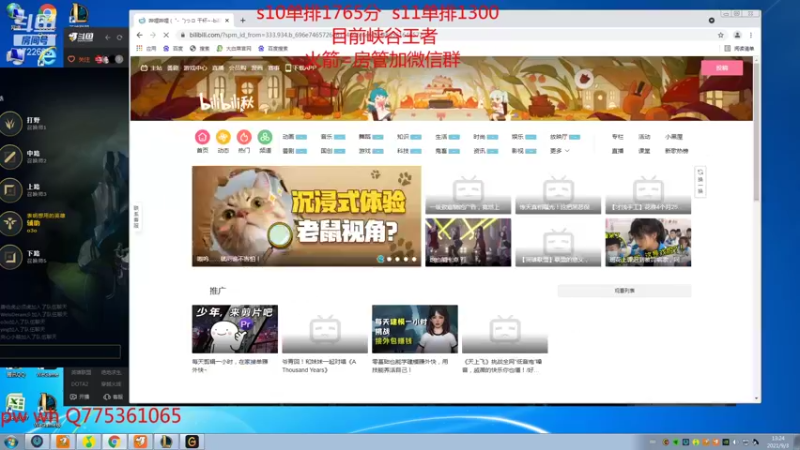This screenshot has width=800, height=450.
Task: Open QQ Music from the taskbar
Action: [89, 441]
